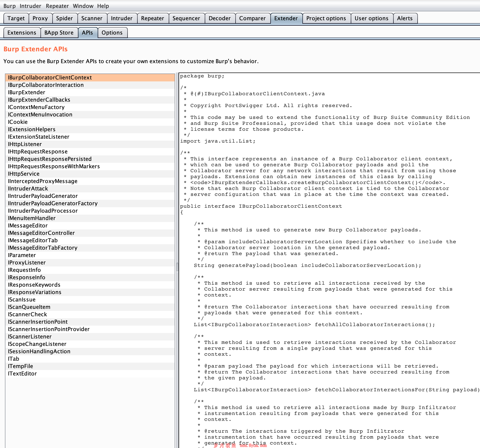
Task: Select IMenuItemHandler in the API list
Action: coord(90,218)
